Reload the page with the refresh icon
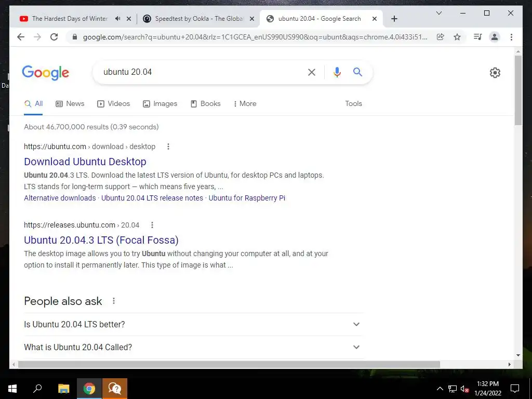The width and height of the screenshot is (532, 399). pyautogui.click(x=54, y=37)
